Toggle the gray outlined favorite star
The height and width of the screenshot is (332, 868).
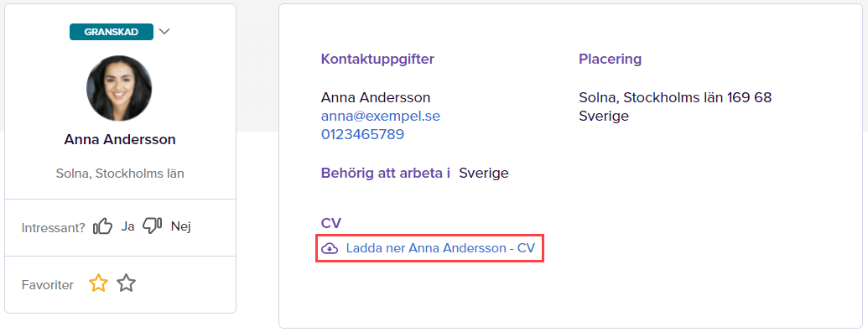[x=126, y=284]
